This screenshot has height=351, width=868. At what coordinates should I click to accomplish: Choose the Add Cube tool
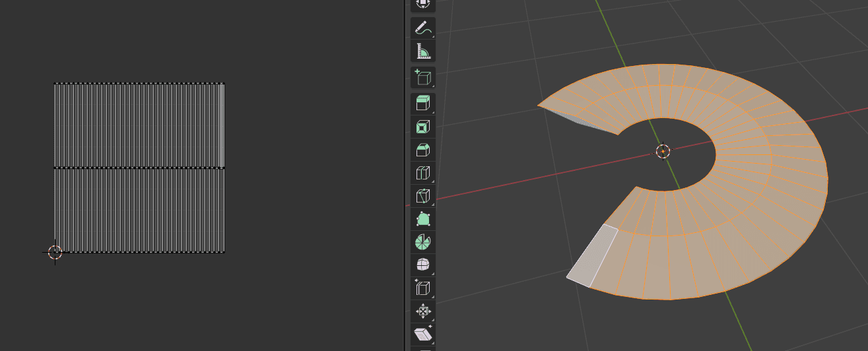[x=423, y=78]
